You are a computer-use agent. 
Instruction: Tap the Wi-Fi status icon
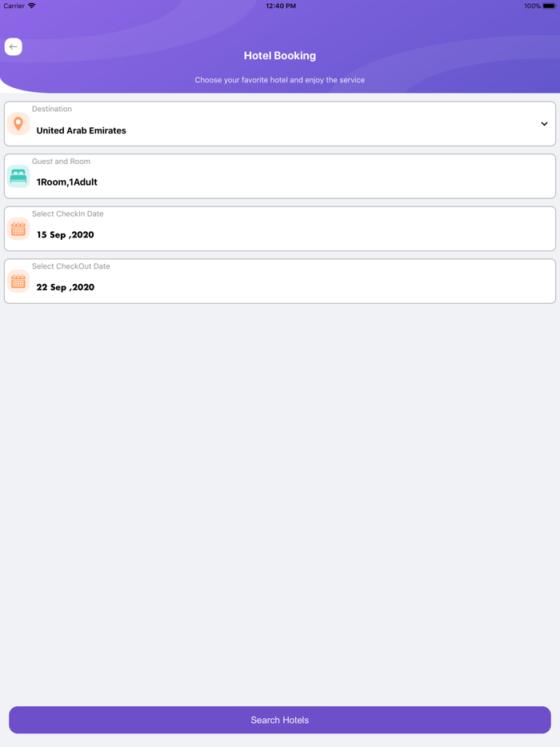point(32,6)
